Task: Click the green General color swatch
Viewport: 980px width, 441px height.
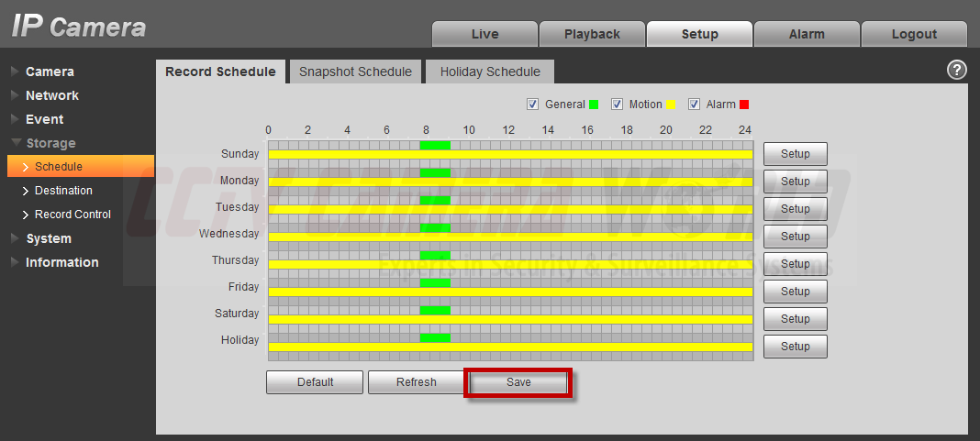Action: tap(594, 105)
